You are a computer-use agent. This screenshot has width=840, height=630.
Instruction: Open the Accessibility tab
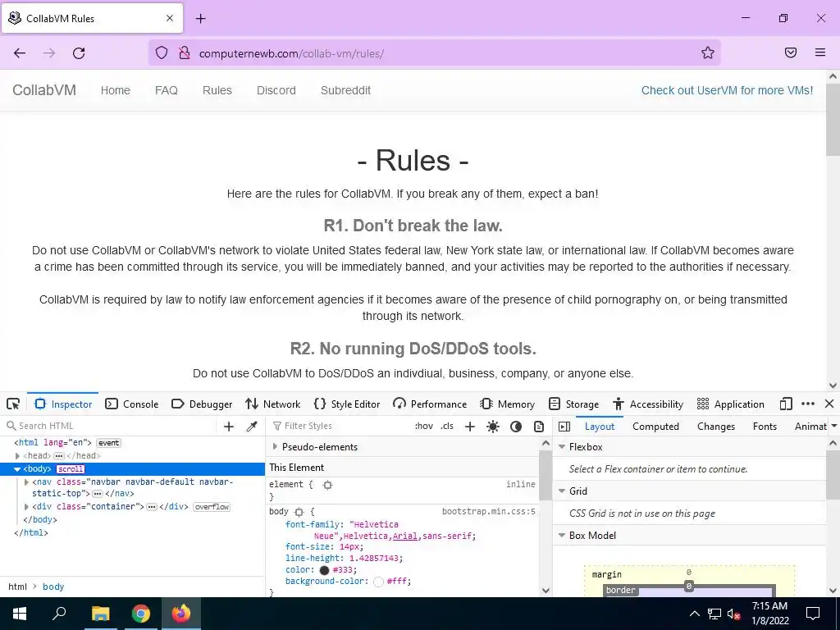[x=648, y=404]
